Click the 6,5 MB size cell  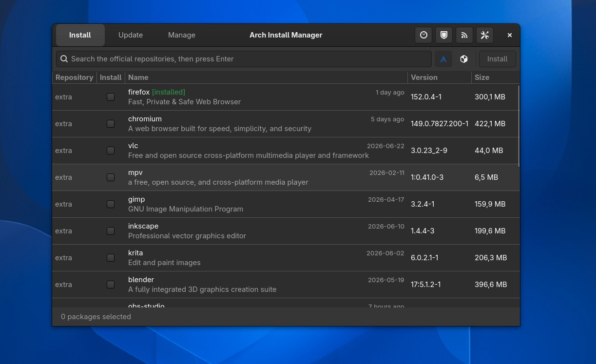pyautogui.click(x=486, y=177)
